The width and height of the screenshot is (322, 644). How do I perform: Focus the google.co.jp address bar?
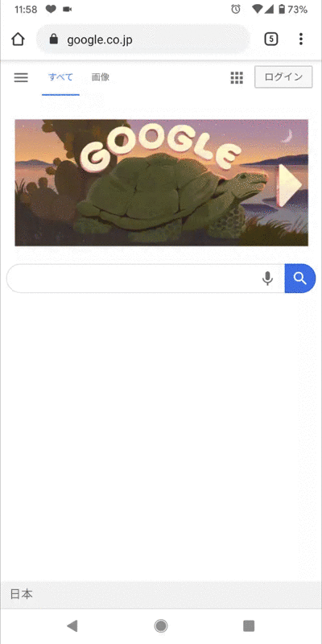(x=143, y=39)
